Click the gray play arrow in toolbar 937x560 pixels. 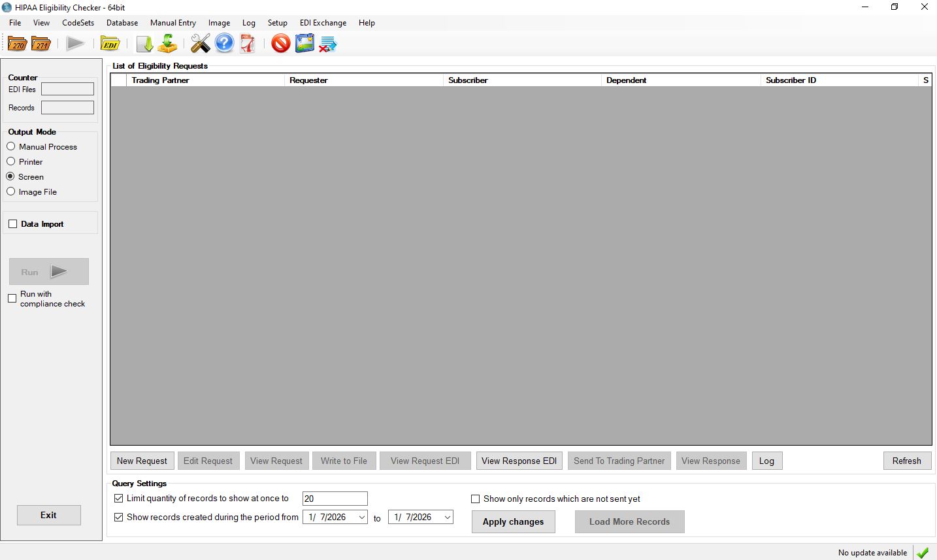75,44
